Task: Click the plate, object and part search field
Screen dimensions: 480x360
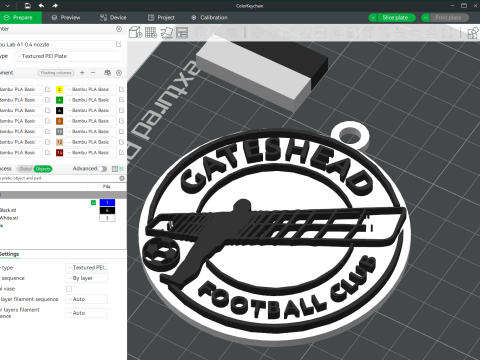Action: tap(60, 178)
